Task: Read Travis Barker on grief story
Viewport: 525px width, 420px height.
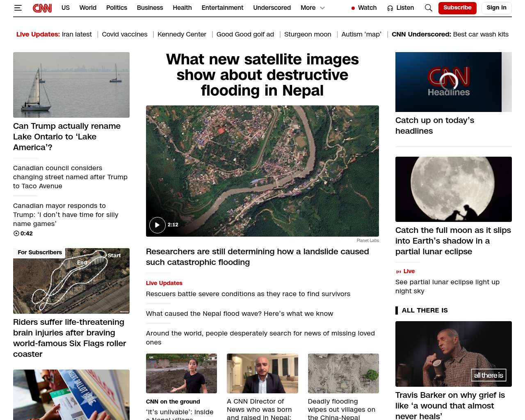Action: tap(450, 406)
